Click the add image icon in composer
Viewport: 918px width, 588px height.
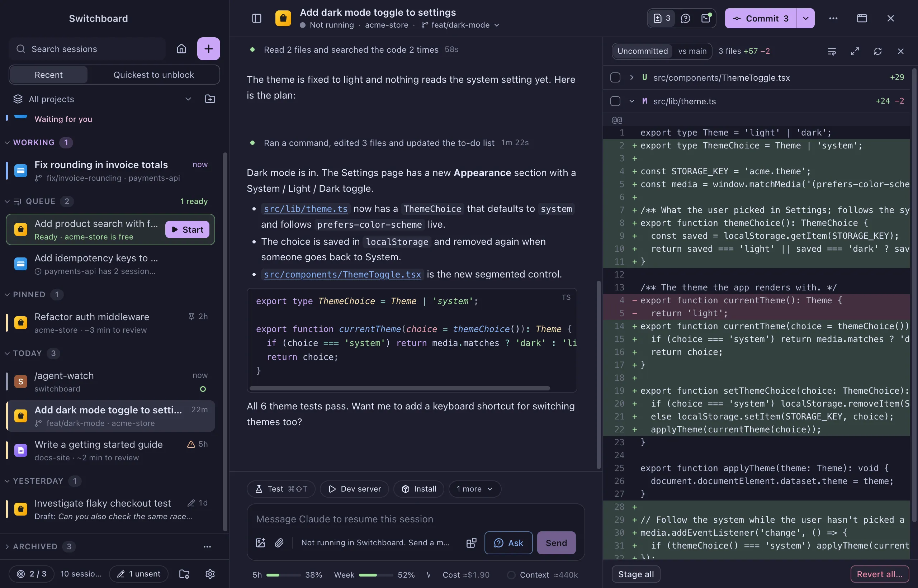pyautogui.click(x=260, y=543)
